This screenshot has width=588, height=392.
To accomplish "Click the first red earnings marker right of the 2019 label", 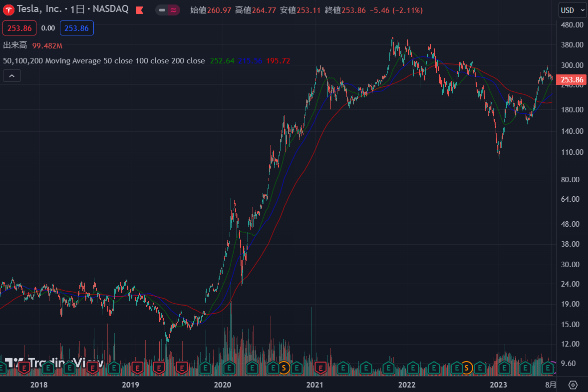I will pos(137,368).
